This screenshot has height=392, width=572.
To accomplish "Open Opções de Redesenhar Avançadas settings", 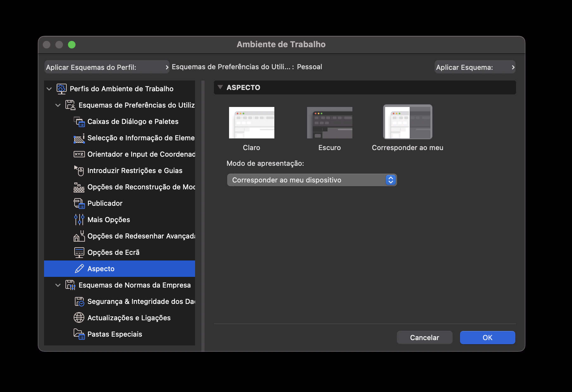I will point(120,236).
